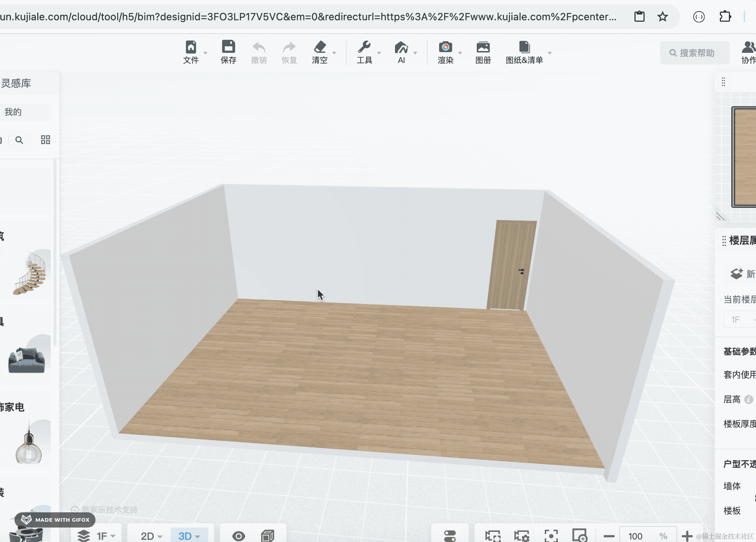756x542 pixels.
Task: Click the 保存 (Save) floppy-disk icon
Action: (228, 47)
